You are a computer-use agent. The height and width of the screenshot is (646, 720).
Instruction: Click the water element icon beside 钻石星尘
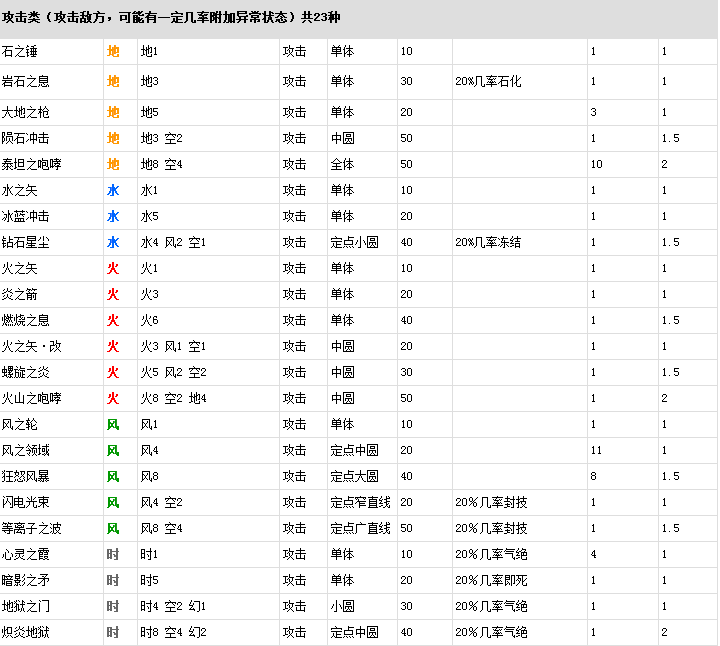click(x=113, y=242)
